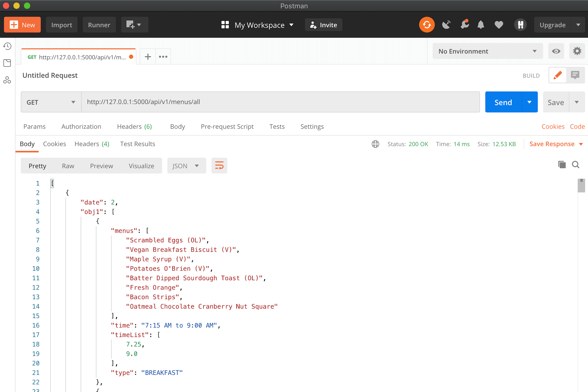Open the capture requests satellite icon
The height and width of the screenshot is (392, 588).
[x=446, y=25]
